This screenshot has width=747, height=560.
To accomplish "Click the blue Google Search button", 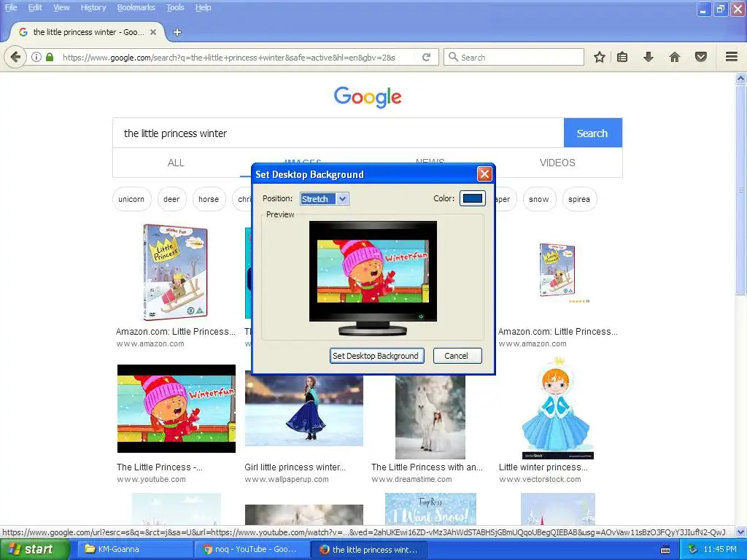I will pyautogui.click(x=592, y=133).
